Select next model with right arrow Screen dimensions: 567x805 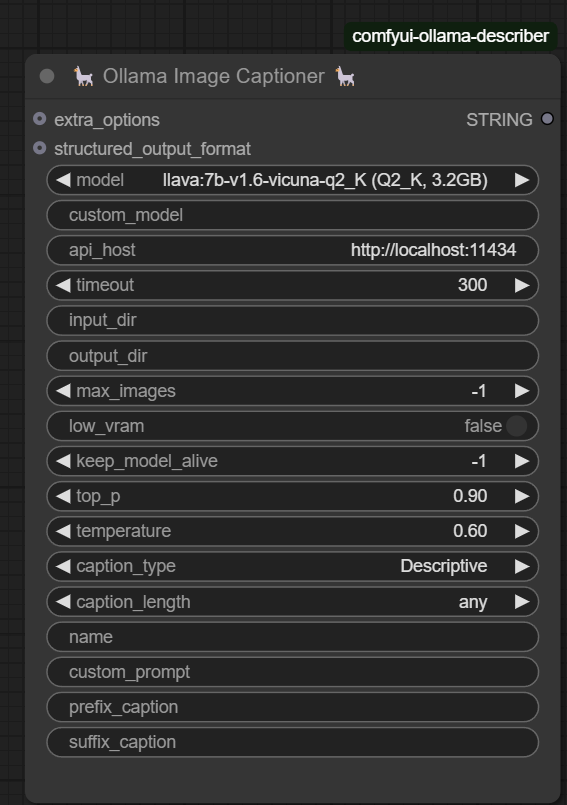(x=522, y=180)
